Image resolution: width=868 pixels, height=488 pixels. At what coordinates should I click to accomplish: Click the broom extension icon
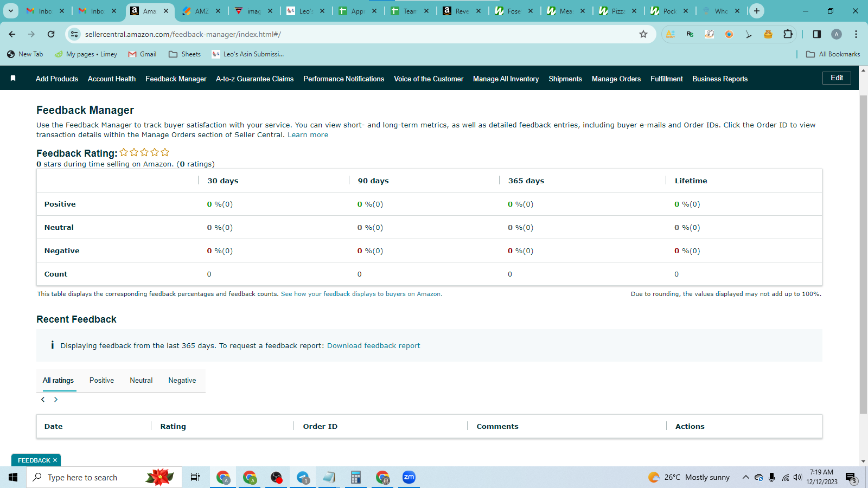pos(749,34)
